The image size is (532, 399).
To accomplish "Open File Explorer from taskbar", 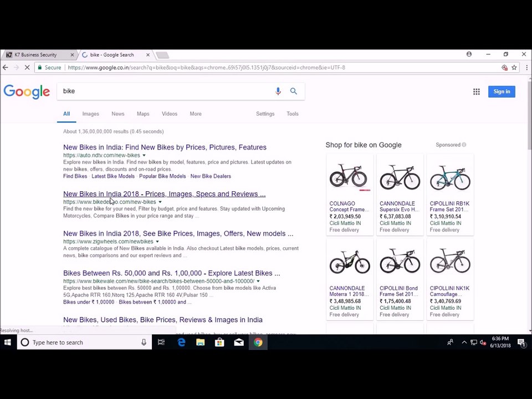I will (x=200, y=342).
